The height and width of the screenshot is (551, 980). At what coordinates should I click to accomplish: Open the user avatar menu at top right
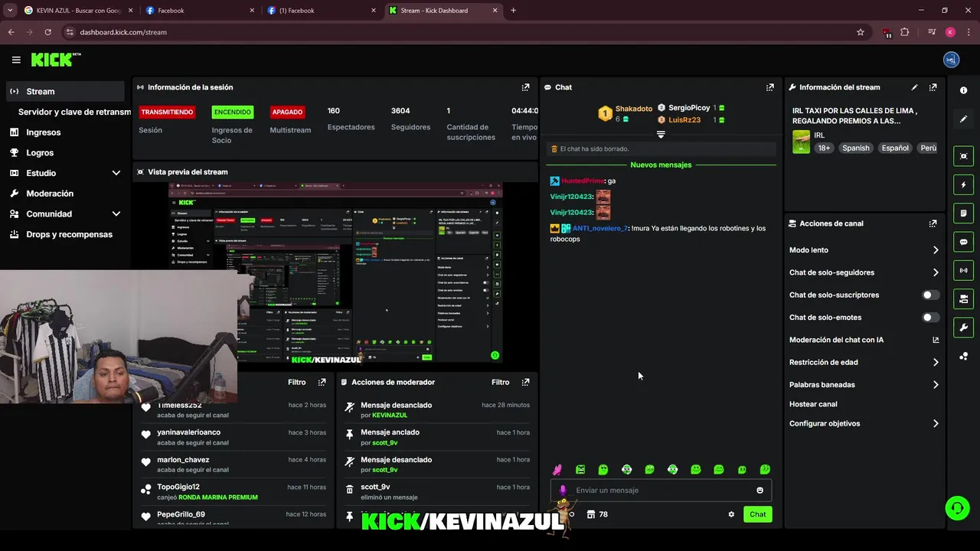(x=951, y=60)
